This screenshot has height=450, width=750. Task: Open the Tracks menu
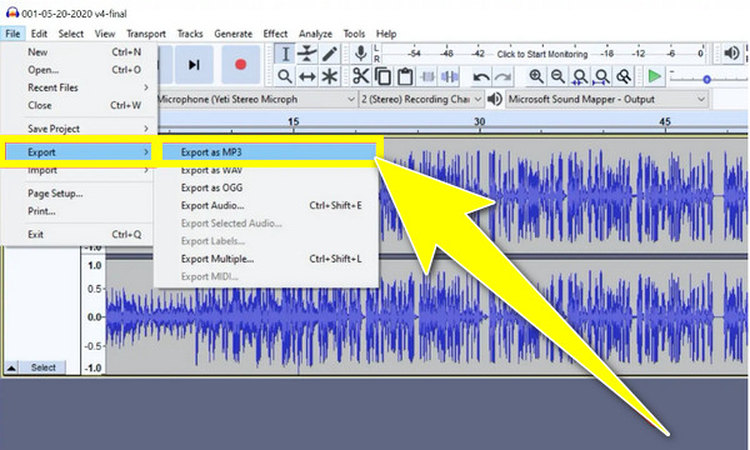tap(190, 33)
